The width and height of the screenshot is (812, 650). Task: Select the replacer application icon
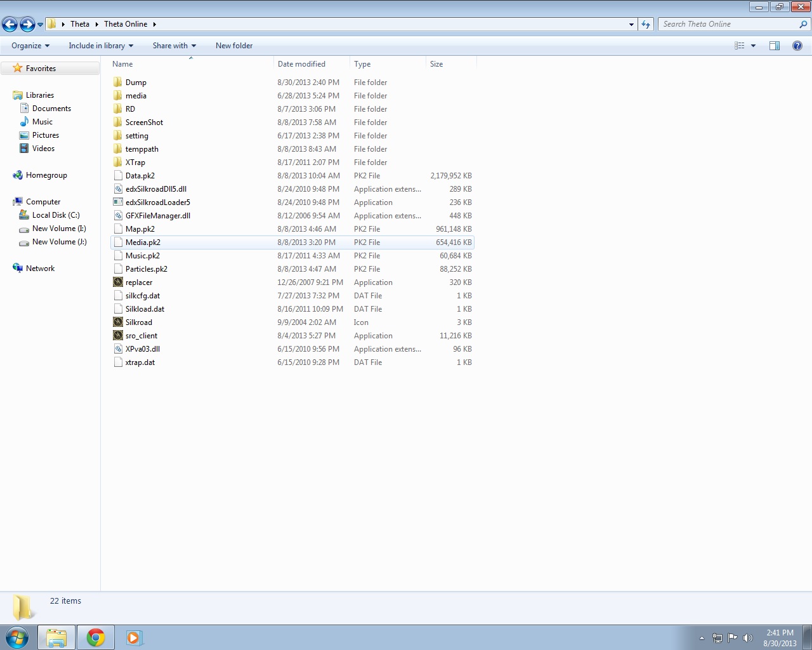point(118,282)
